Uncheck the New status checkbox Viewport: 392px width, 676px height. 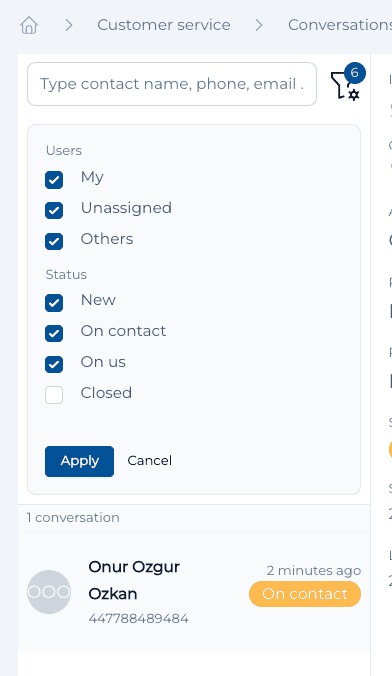pos(54,303)
